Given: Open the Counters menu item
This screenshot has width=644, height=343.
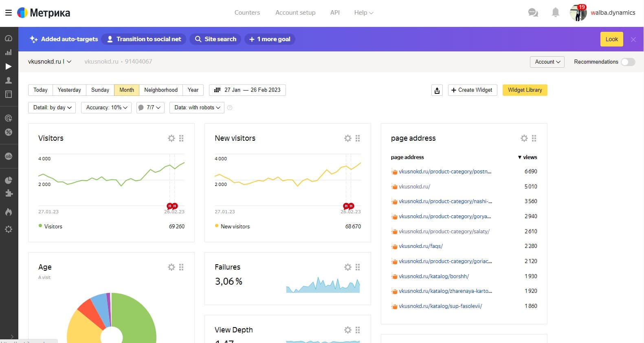Looking at the screenshot, I should tap(247, 13).
